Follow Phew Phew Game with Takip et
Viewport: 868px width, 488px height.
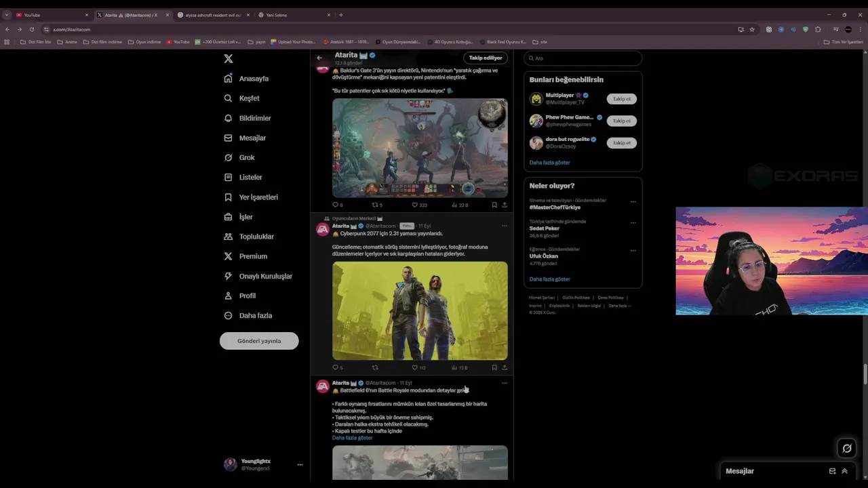tap(622, 121)
